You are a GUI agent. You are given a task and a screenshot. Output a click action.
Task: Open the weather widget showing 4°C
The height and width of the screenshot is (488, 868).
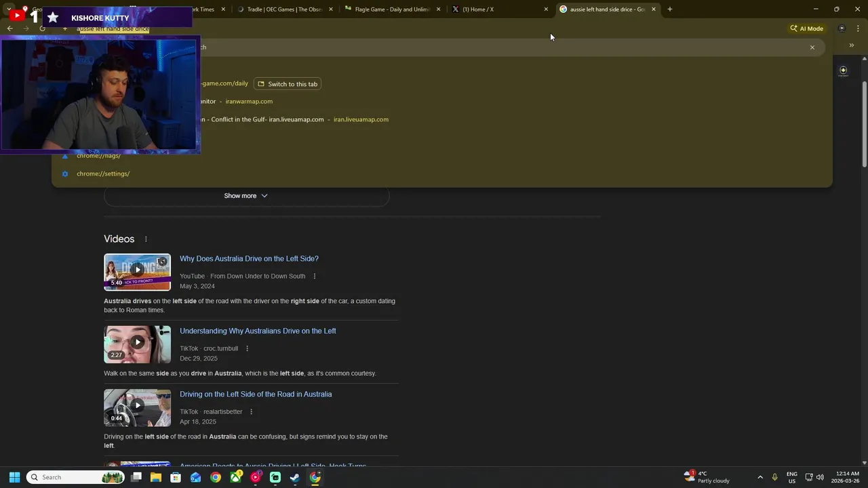coord(707,477)
